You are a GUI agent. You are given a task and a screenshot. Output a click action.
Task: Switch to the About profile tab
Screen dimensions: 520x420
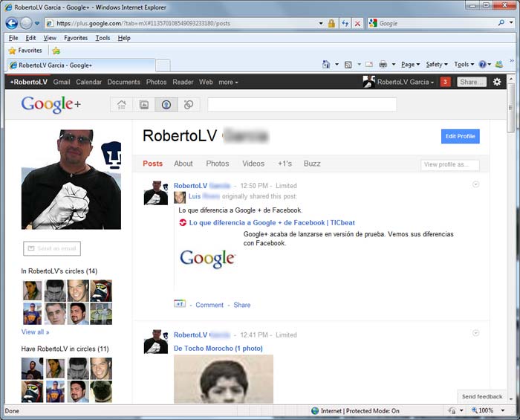click(183, 164)
